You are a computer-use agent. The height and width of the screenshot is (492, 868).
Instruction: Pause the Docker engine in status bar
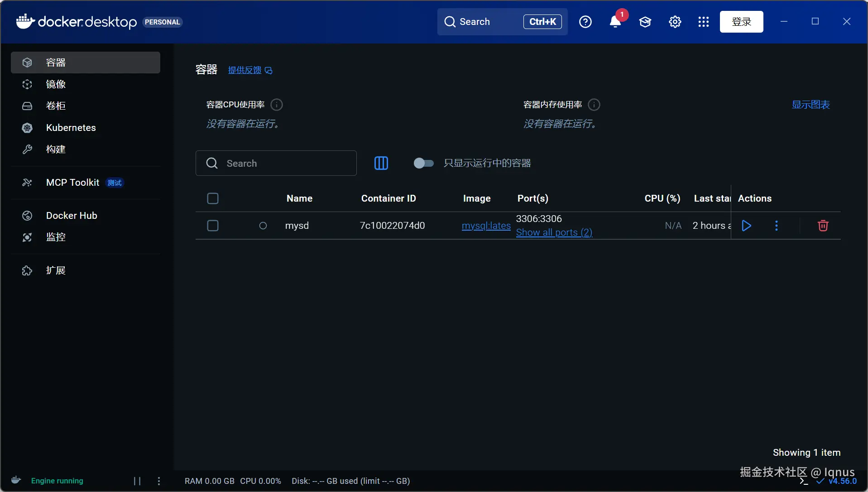[x=137, y=481]
